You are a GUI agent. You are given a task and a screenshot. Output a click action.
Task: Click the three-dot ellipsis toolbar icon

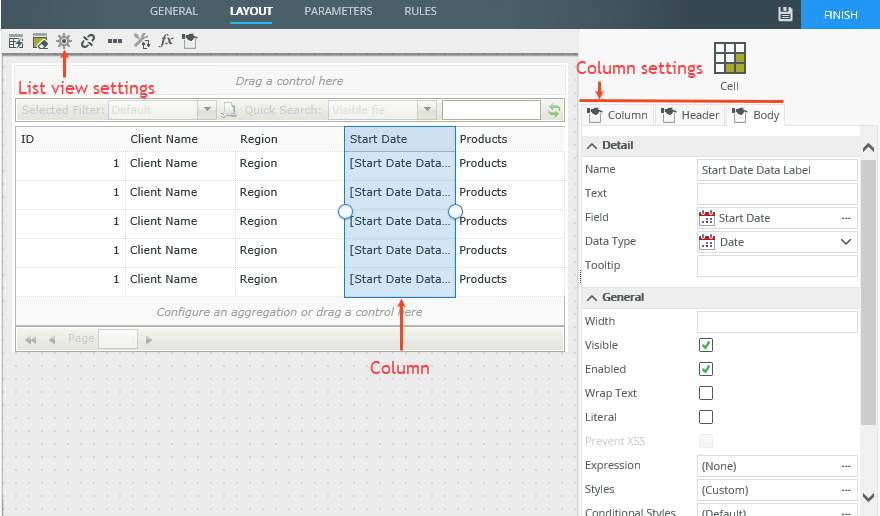coord(115,41)
